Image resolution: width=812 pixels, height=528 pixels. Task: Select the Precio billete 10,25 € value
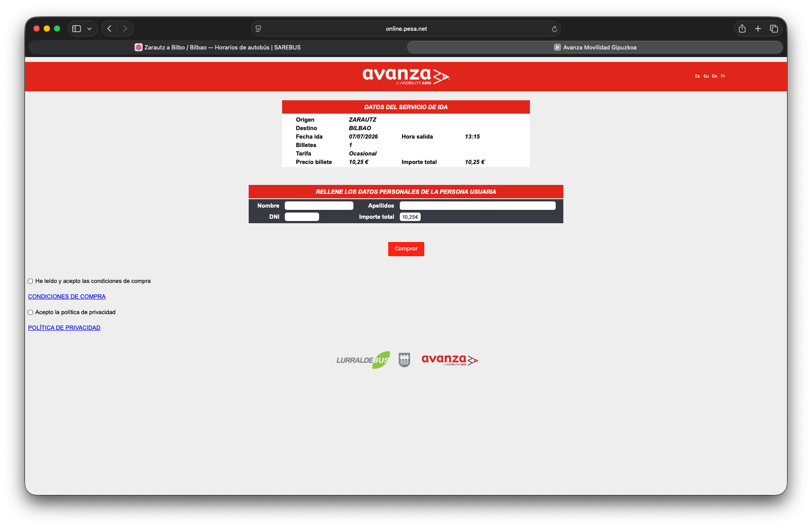pyautogui.click(x=359, y=162)
